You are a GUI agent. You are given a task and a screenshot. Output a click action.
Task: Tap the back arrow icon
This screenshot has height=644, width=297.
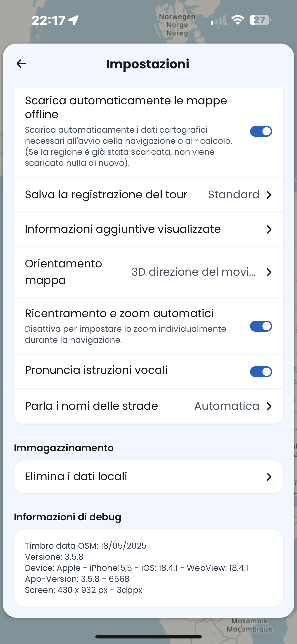(21, 64)
